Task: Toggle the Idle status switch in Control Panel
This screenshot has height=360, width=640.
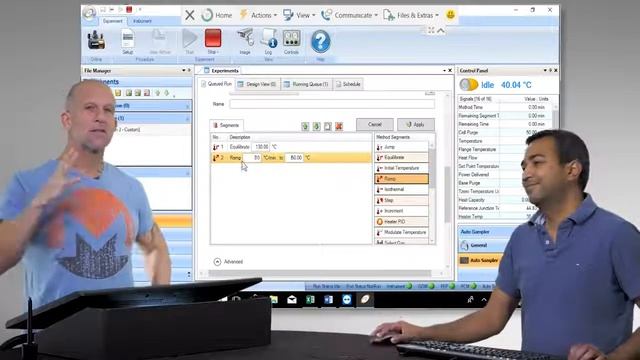Action: (468, 85)
